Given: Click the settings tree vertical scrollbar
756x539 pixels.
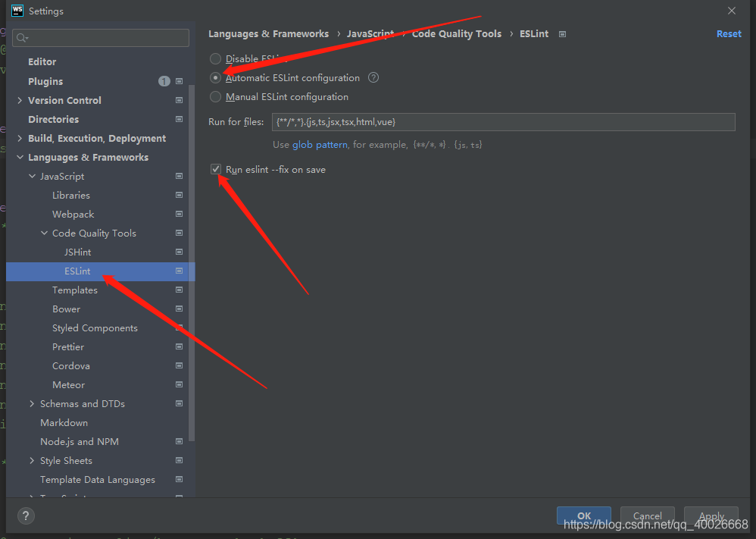Looking at the screenshot, I should (192, 263).
